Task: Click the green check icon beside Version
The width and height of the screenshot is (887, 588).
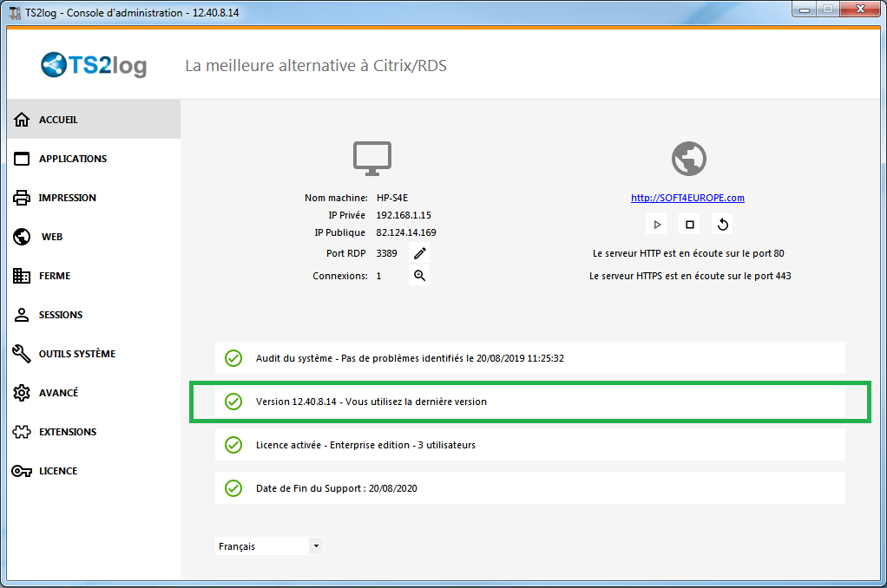Action: coord(233,402)
